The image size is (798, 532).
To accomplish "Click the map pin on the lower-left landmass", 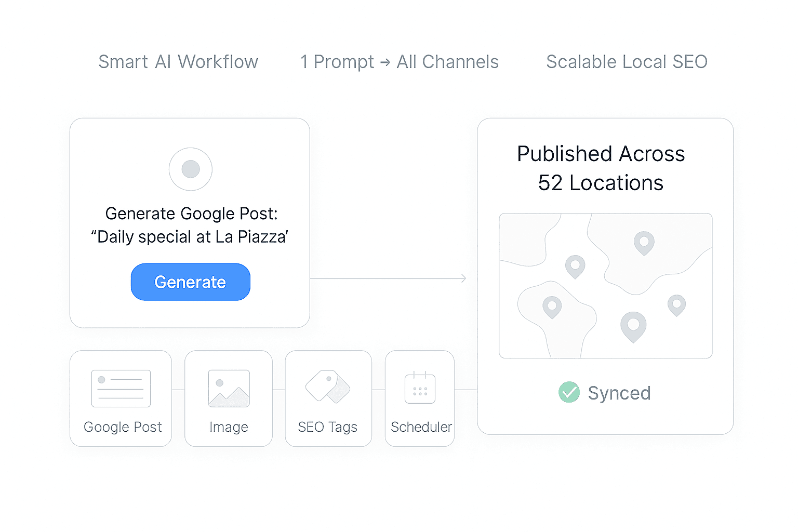I will point(552,307).
